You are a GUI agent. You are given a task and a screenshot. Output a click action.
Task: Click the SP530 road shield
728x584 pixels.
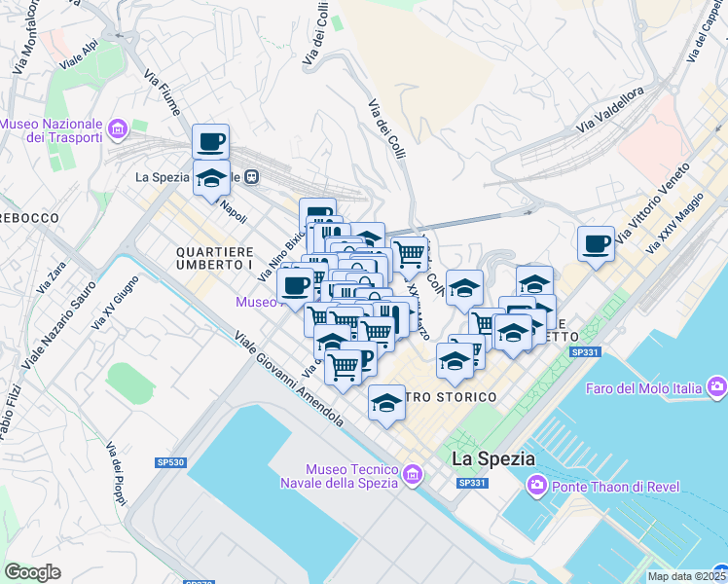(171, 462)
